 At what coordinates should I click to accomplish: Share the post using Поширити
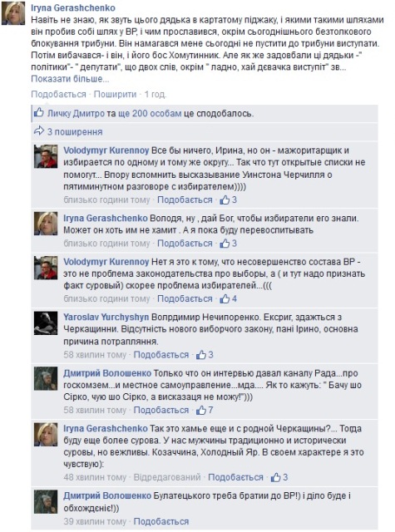click(115, 94)
